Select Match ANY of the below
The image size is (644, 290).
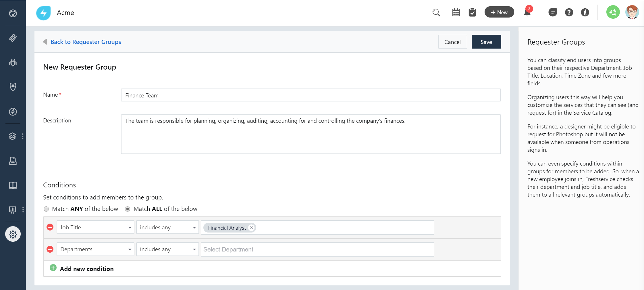[46, 209]
